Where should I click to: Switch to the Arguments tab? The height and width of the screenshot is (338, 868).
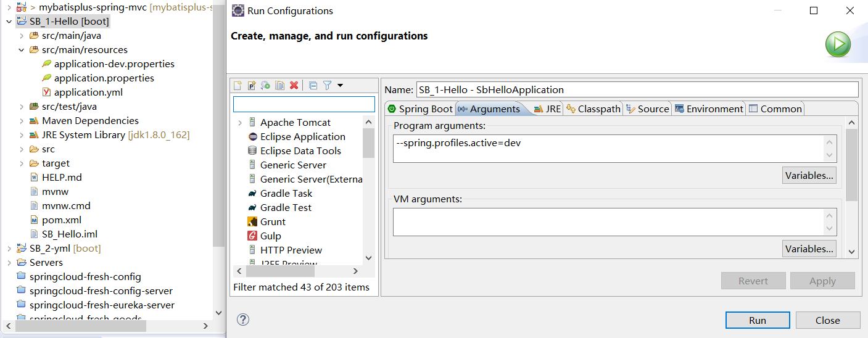(489, 109)
